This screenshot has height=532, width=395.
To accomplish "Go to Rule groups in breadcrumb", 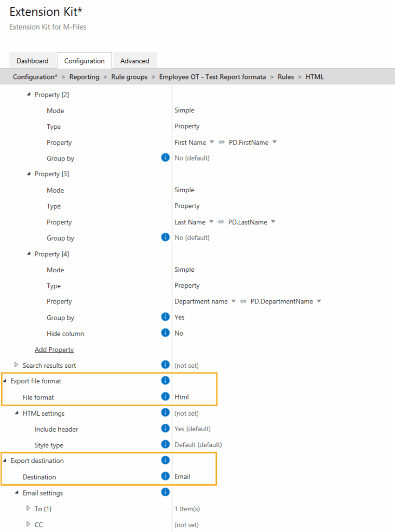I will click(129, 77).
